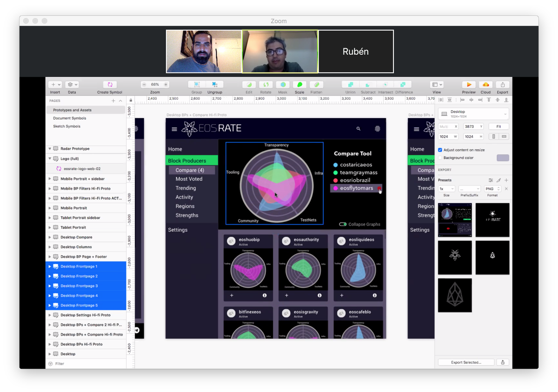The width and height of the screenshot is (558, 392).
Task: Open the Data dropdown
Action: [72, 85]
